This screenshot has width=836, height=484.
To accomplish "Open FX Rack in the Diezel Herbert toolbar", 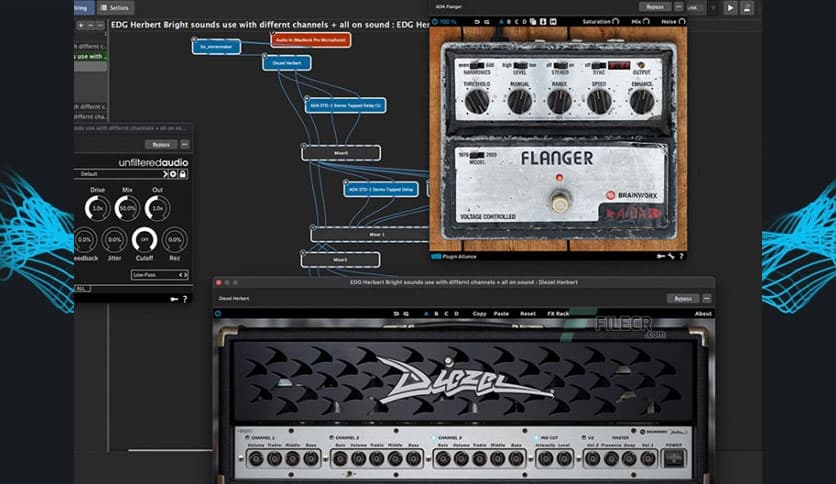I will click(x=558, y=313).
